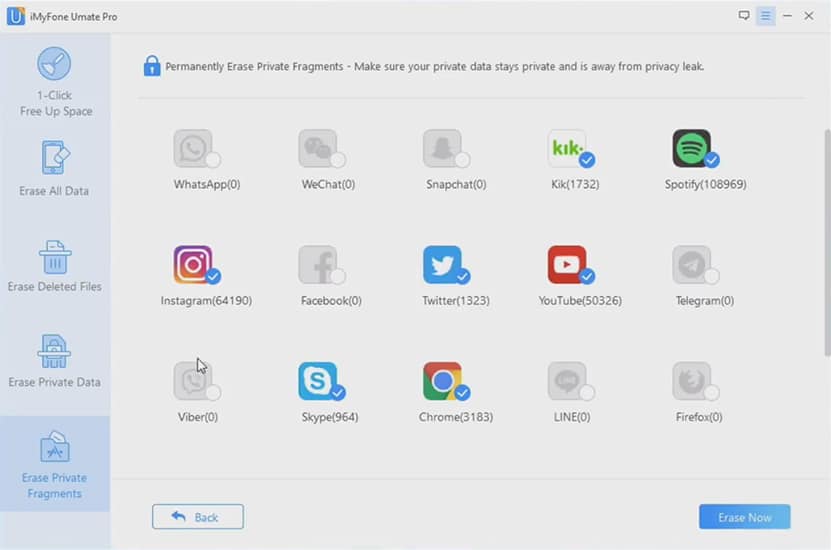Viewport: 831px width, 550px height.
Task: Click the WhatsApp app icon
Action: 193,148
